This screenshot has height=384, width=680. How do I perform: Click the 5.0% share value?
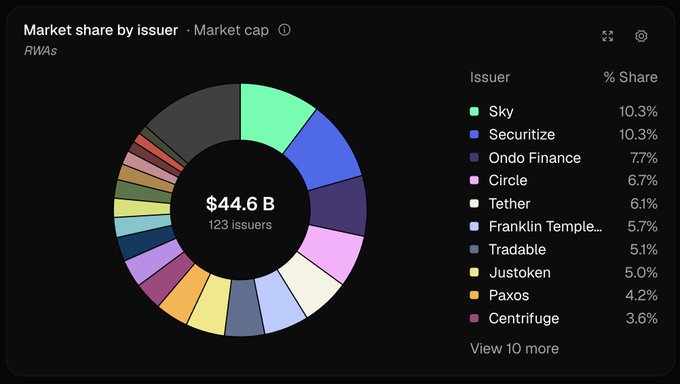(x=641, y=272)
